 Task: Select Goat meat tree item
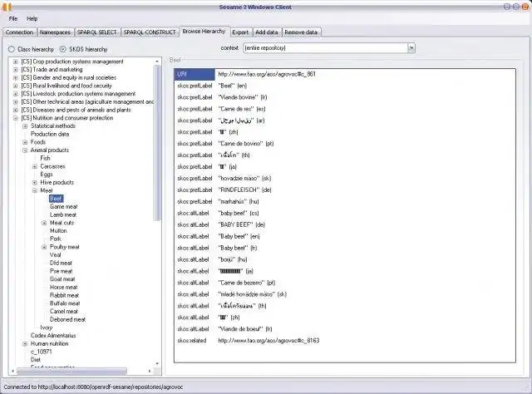coord(62,279)
